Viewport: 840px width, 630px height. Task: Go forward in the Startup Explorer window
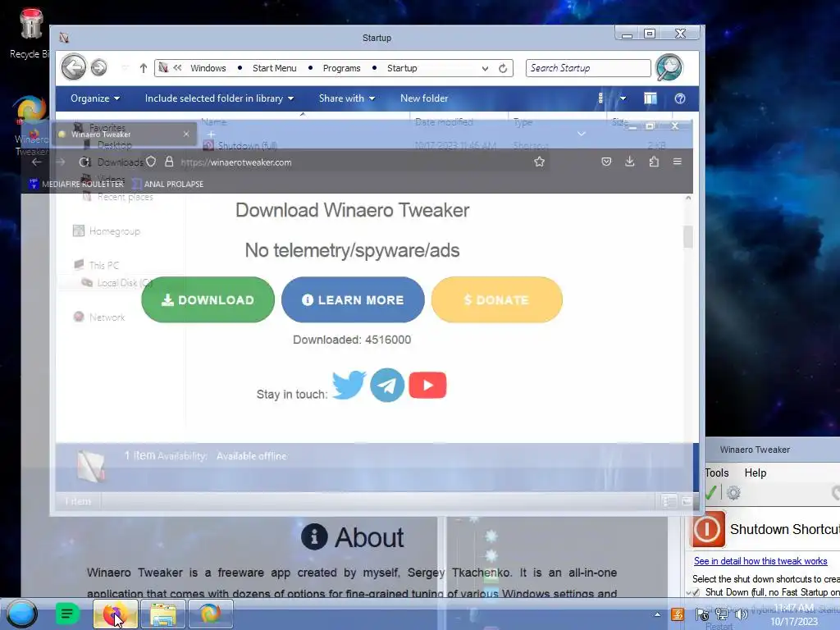coord(98,67)
